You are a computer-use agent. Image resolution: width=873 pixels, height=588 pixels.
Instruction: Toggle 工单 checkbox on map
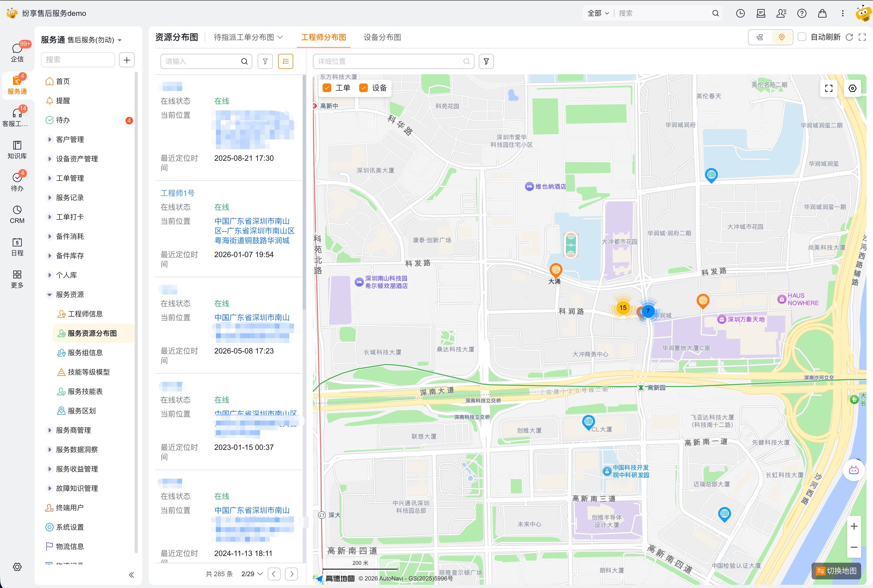(327, 88)
